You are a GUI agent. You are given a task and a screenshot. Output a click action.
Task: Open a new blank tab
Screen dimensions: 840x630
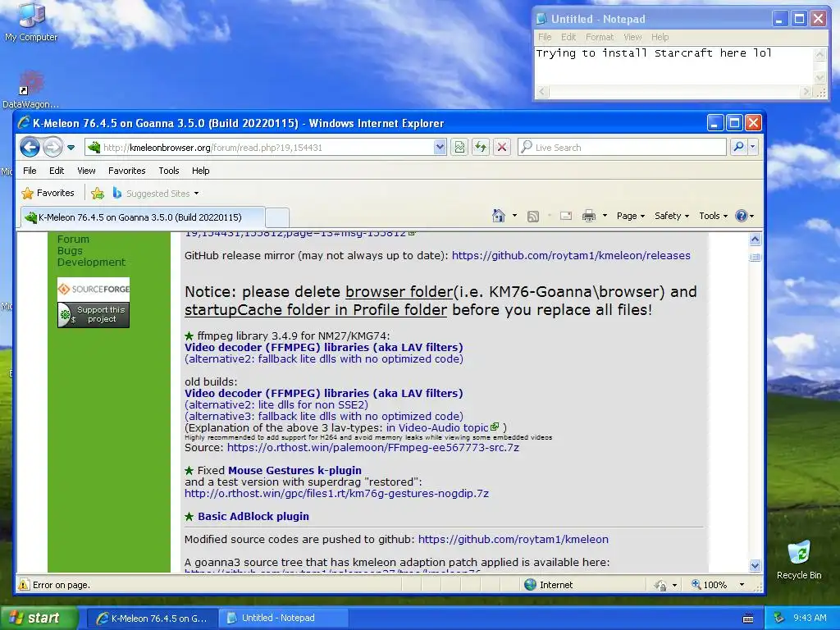click(x=277, y=217)
